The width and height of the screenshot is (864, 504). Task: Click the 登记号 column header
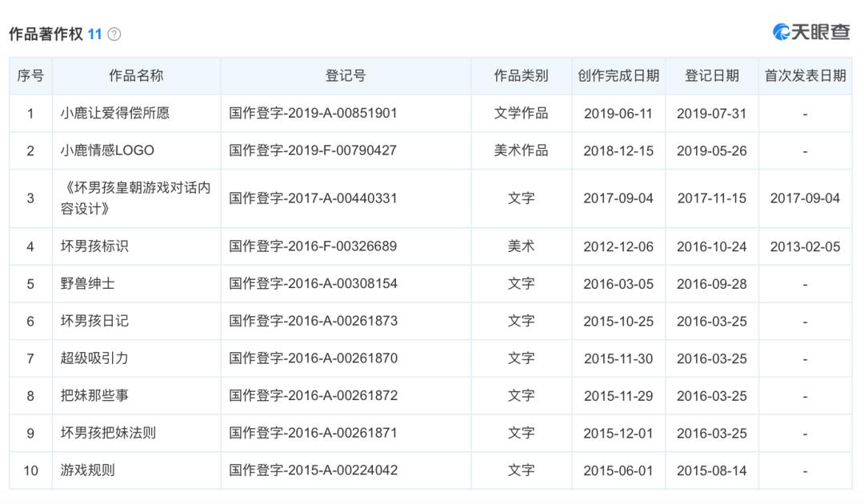click(x=346, y=76)
